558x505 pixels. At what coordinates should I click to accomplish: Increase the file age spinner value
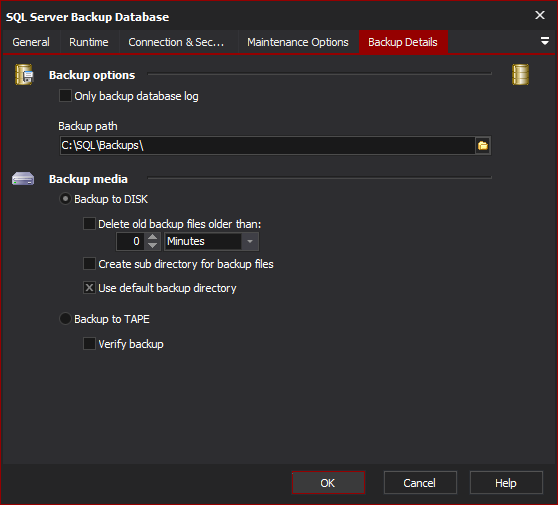coord(152,237)
